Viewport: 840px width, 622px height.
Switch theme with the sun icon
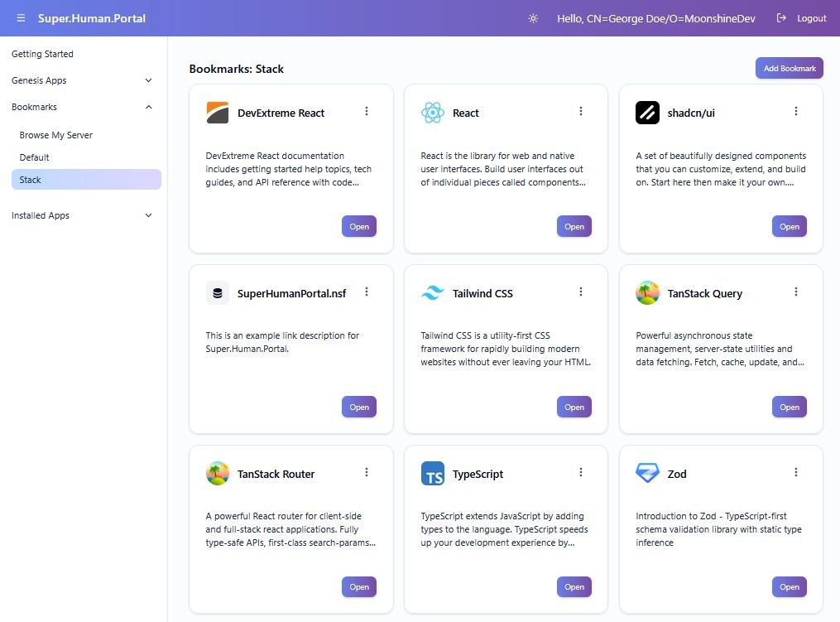pyautogui.click(x=533, y=18)
